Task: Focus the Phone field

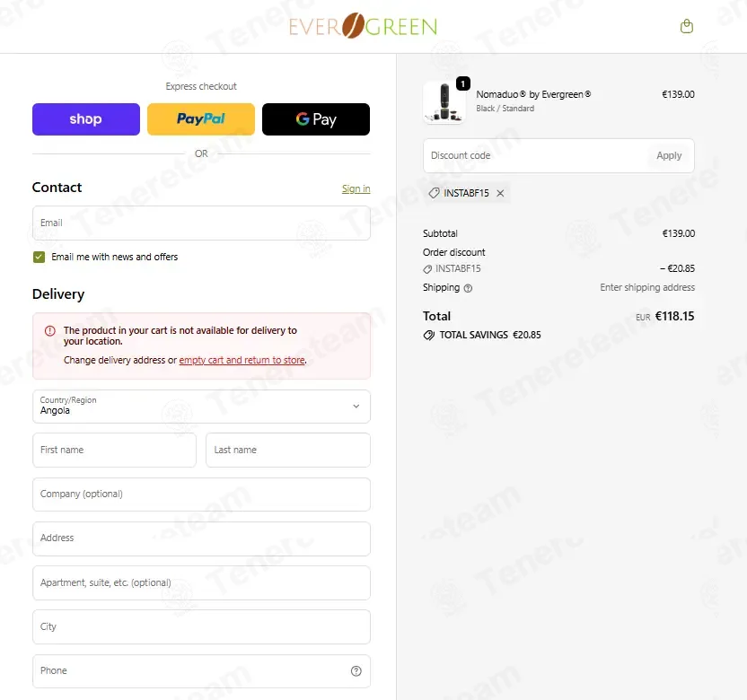Action: [201, 671]
